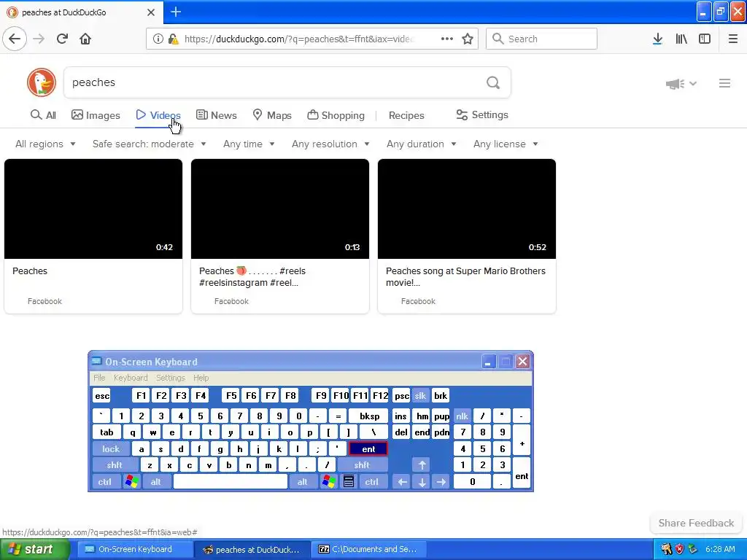This screenshot has width=747, height=560.
Task: Switch to the All results tab
Action: [43, 115]
